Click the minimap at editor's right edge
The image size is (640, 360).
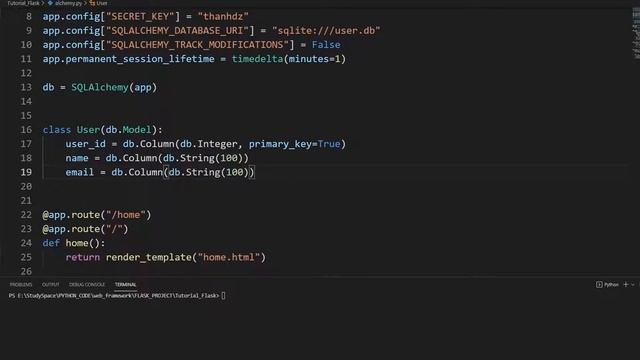point(636,33)
